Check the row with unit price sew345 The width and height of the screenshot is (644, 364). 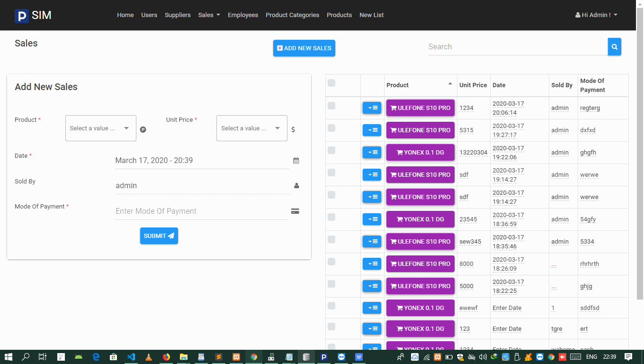pos(331,239)
